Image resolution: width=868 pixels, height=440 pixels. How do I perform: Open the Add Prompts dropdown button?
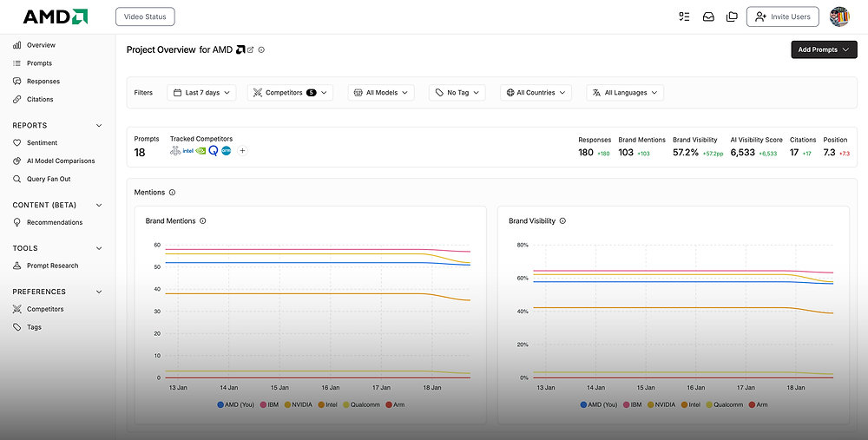coord(824,49)
